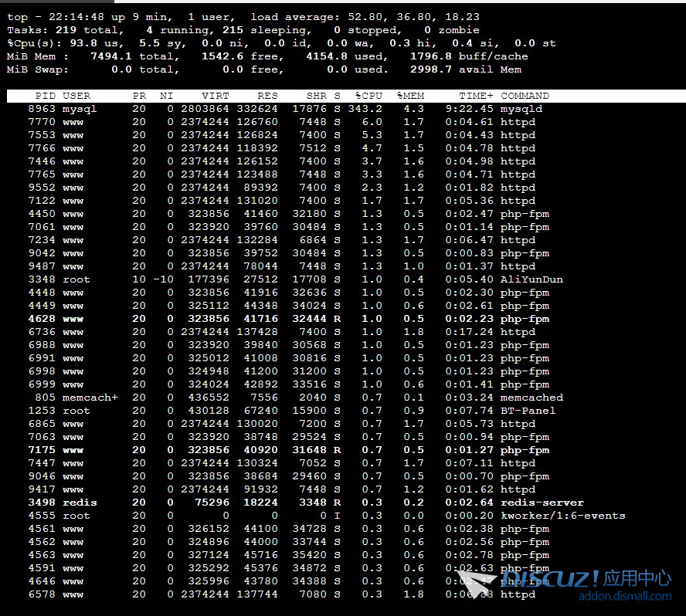The height and width of the screenshot is (616, 686).
Task: Click the %CPU column header
Action: tap(368, 96)
